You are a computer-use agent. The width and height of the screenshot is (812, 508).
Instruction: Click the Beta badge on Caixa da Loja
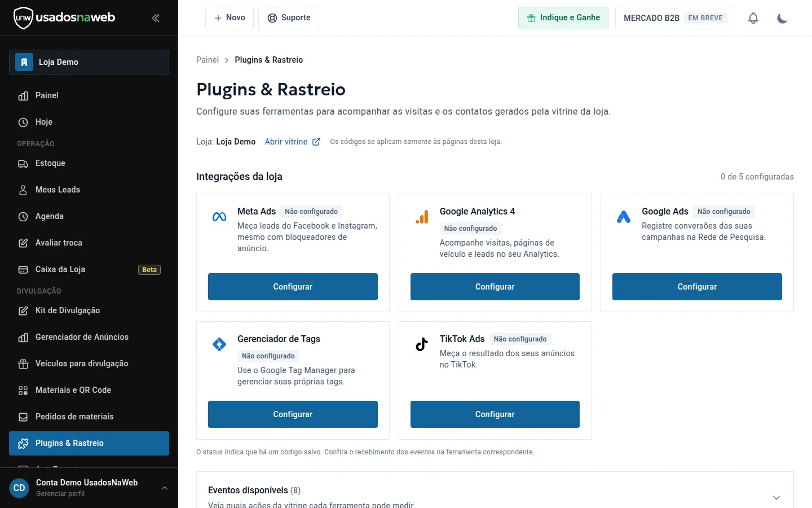[x=149, y=270]
